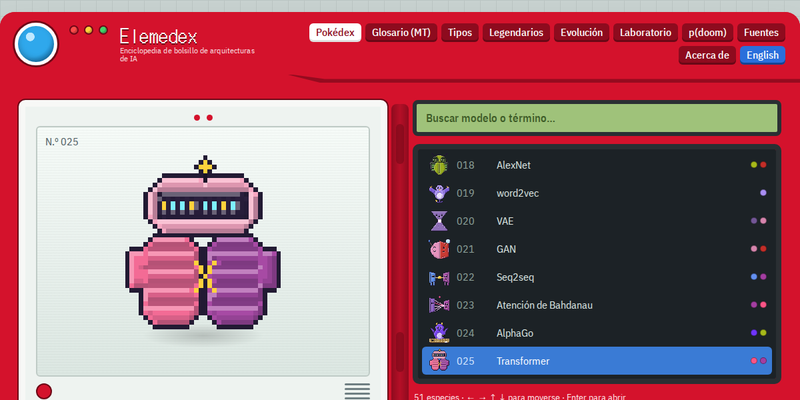The width and height of the screenshot is (800, 400).
Task: Open the Fuentes tab
Action: [761, 33]
